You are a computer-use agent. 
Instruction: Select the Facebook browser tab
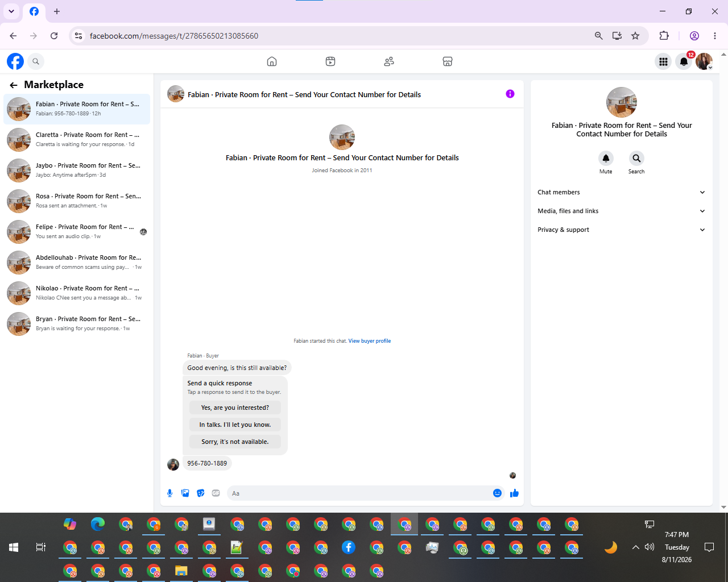pyautogui.click(x=34, y=11)
